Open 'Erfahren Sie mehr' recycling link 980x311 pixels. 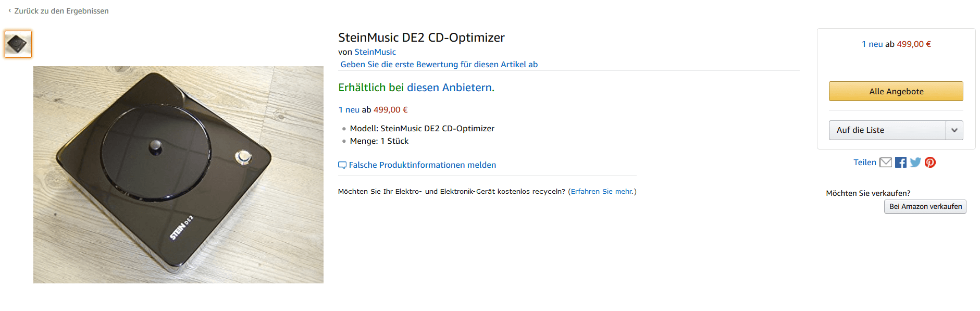coord(601,192)
